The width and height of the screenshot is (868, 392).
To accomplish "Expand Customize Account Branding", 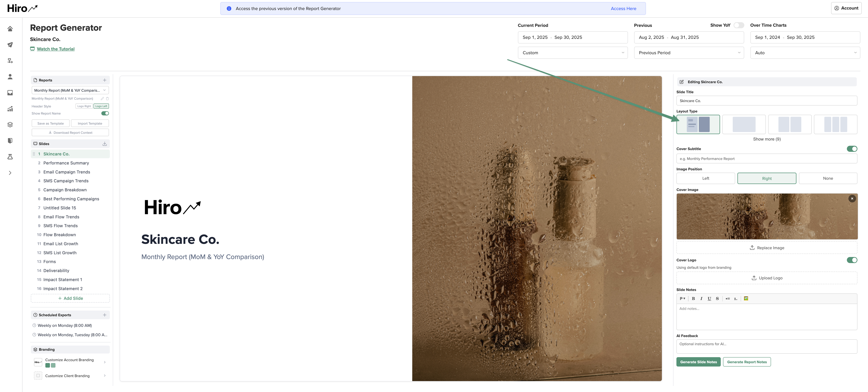I will 104,362.
